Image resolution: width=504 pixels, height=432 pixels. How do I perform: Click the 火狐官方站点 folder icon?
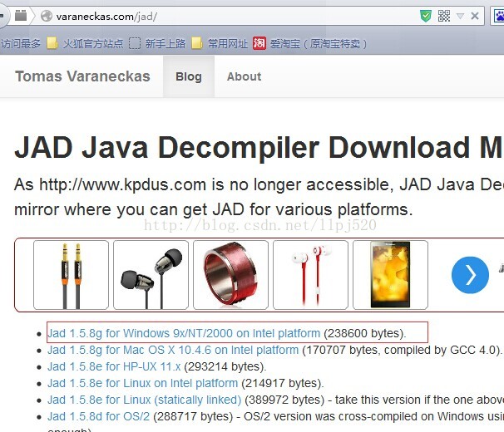(x=52, y=43)
